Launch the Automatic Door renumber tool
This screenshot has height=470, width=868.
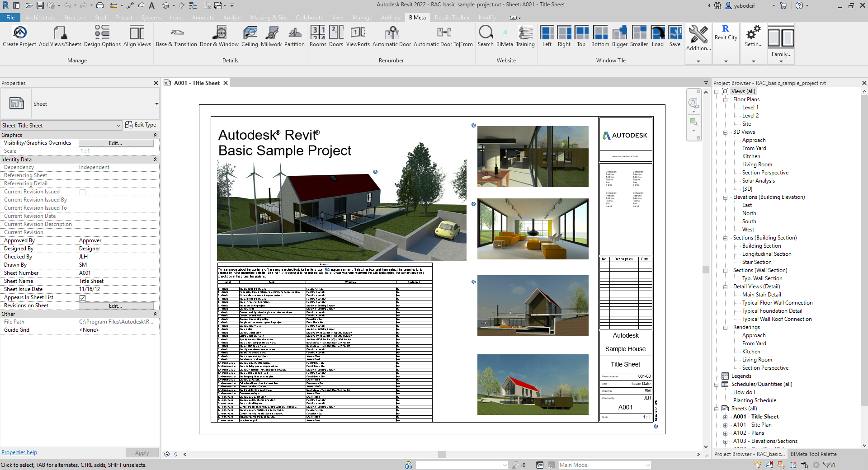tap(392, 33)
